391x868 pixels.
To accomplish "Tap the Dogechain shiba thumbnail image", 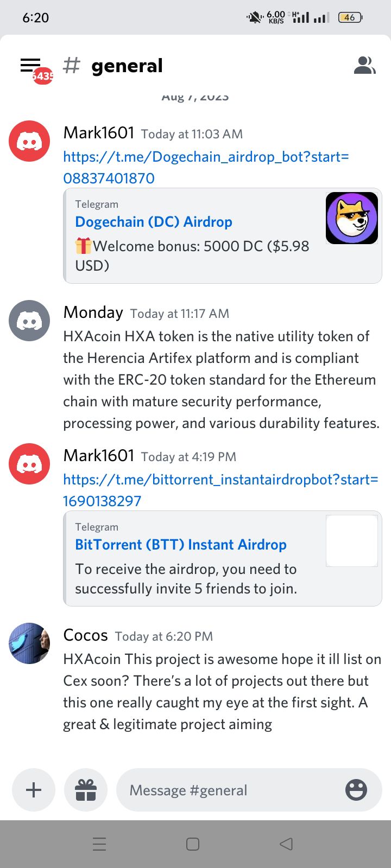I will (x=352, y=218).
